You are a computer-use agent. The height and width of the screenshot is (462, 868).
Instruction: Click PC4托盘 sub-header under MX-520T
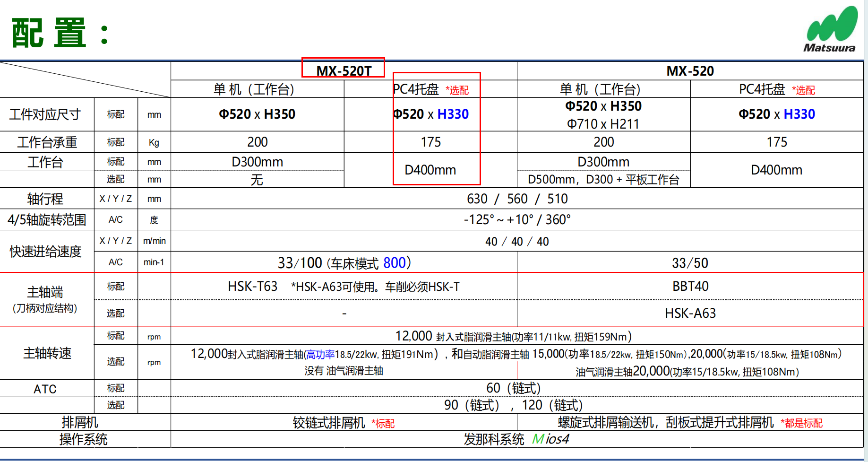tap(430, 89)
